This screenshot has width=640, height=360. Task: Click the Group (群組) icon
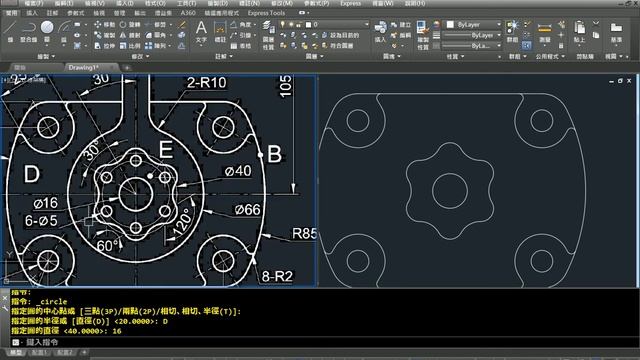[512, 32]
